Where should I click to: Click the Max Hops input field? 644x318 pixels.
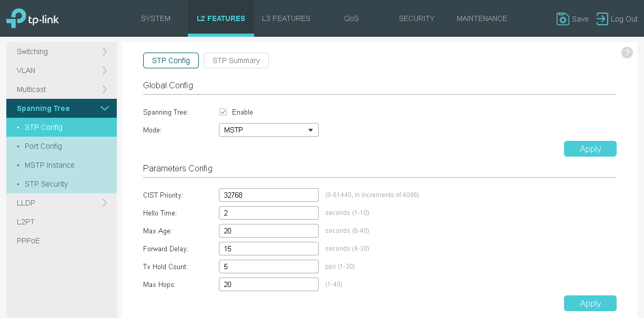point(269,284)
